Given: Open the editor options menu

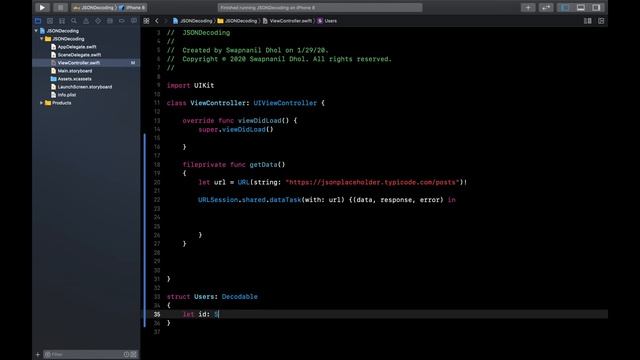Looking at the screenshot, I should [588, 21].
